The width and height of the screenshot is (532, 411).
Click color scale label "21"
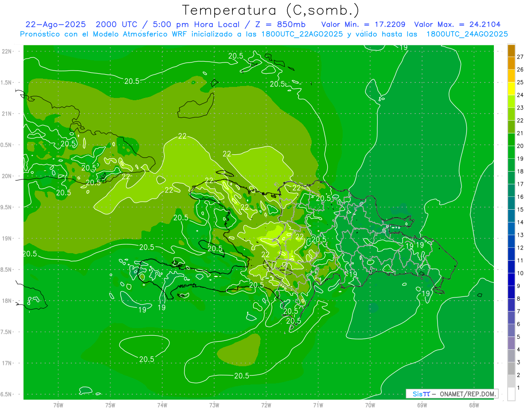coord(520,133)
